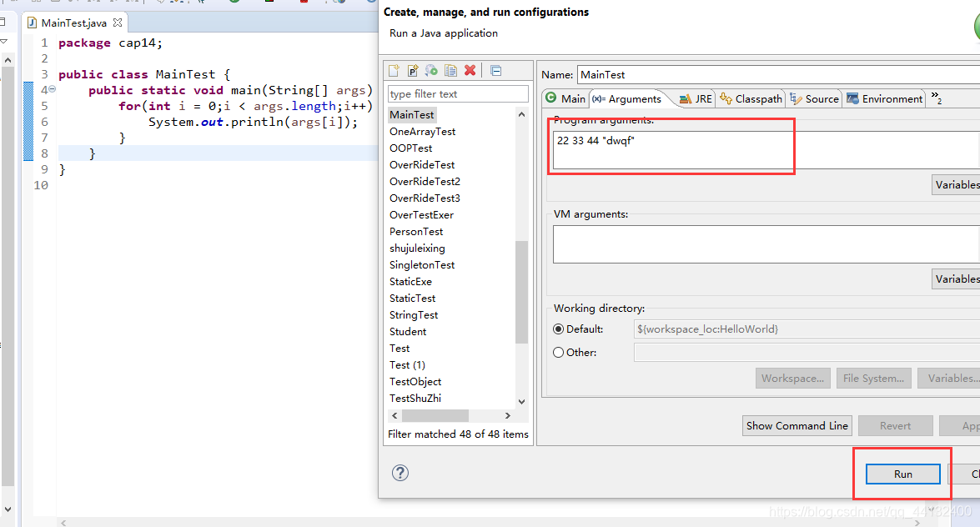
Task: Click line number 10 in editor
Action: click(x=41, y=185)
